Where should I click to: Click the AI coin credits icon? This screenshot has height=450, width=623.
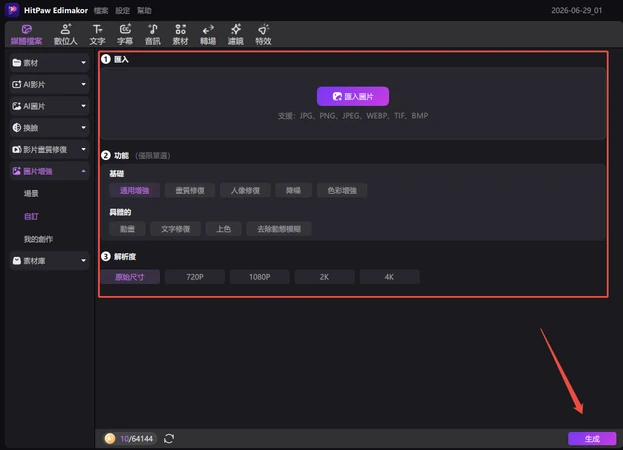pyautogui.click(x=110, y=438)
